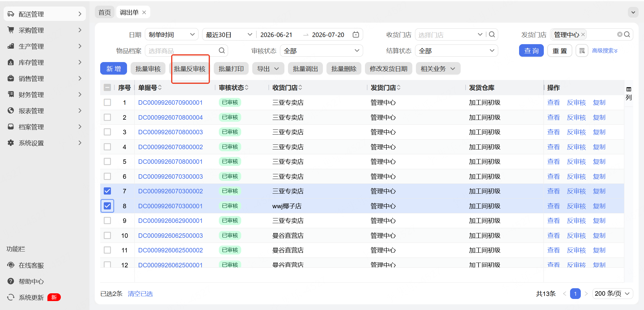Close the 调出单 tab
This screenshot has height=310, width=644.
(144, 12)
